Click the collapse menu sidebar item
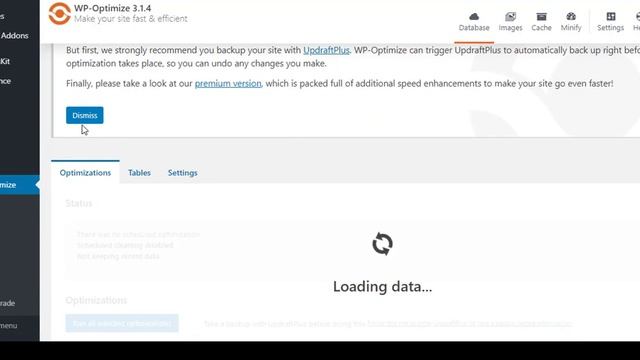640x360 pixels. point(10,326)
